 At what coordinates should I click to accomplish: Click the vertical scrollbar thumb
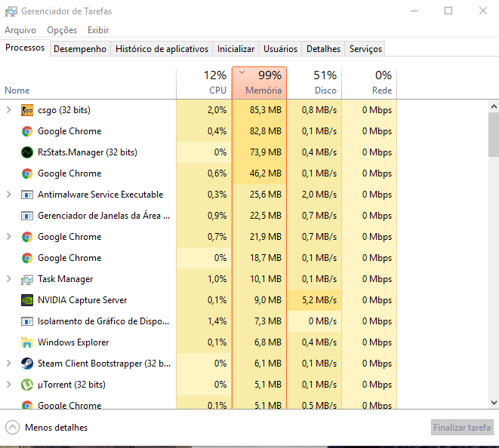pyautogui.click(x=494, y=134)
